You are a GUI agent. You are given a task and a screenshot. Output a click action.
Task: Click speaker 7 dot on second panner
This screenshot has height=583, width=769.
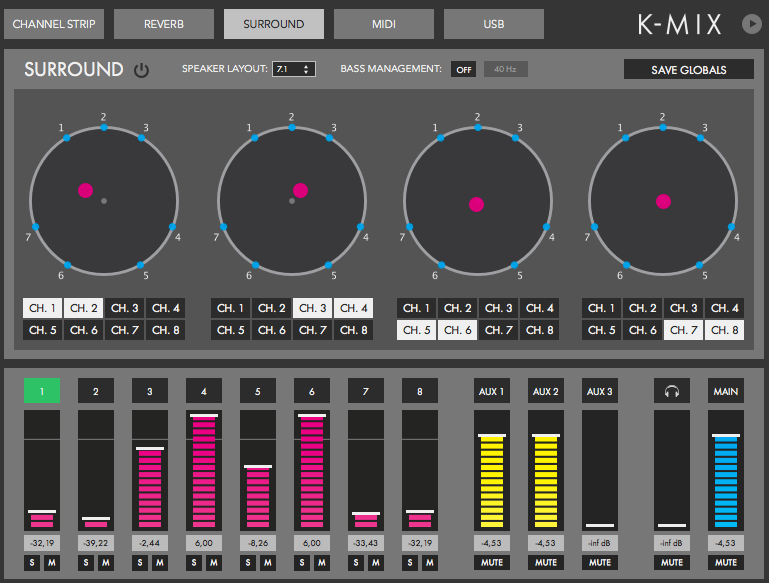[224, 227]
